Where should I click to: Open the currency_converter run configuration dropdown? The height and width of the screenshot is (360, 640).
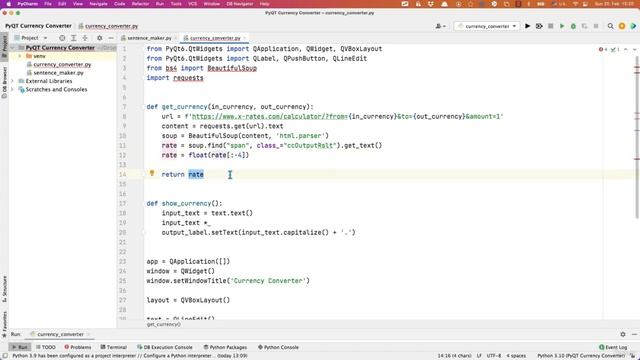pos(487,26)
